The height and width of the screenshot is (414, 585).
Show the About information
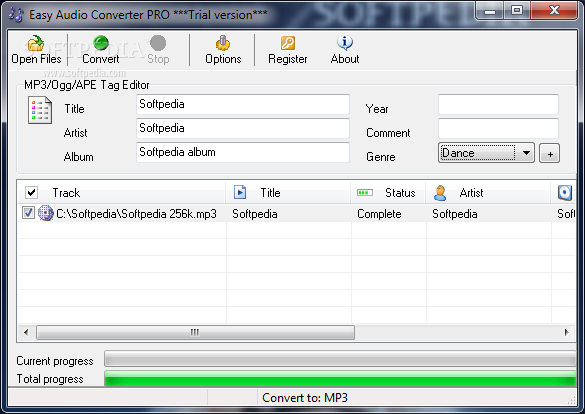(345, 50)
